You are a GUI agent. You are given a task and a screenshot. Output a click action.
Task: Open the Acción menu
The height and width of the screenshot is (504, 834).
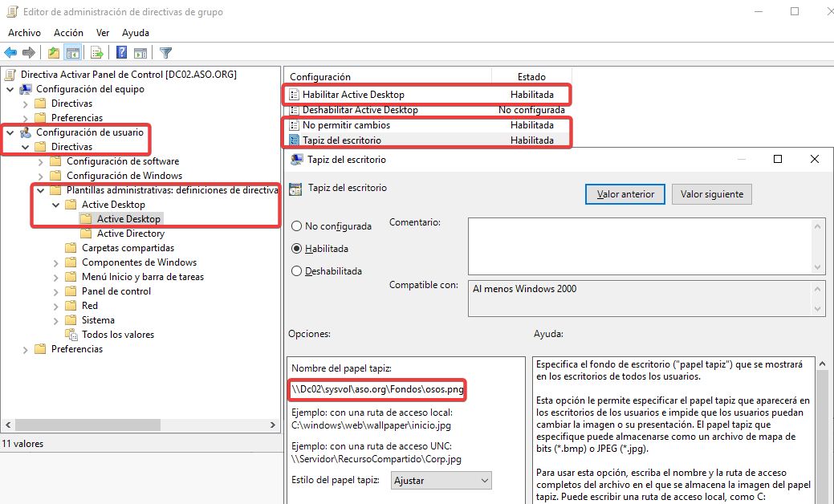click(68, 33)
